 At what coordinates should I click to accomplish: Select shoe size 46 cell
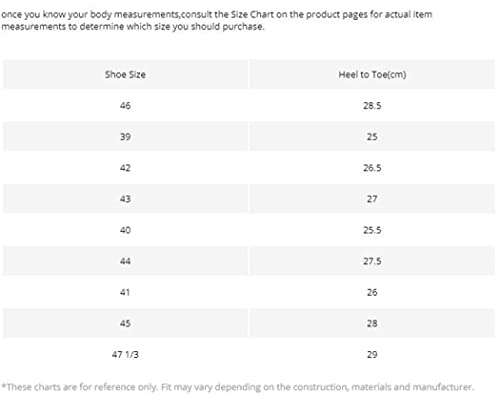pos(125,106)
